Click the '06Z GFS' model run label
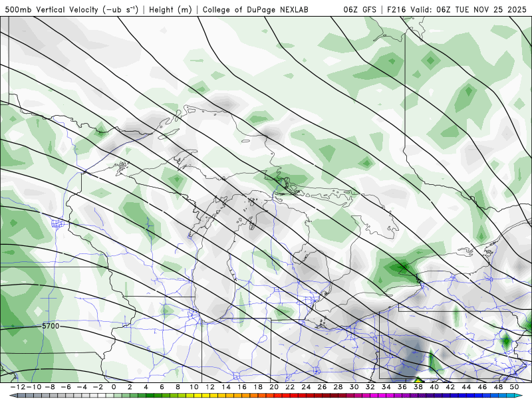Screen dimensions: 532x399 pyautogui.click(x=360, y=9)
